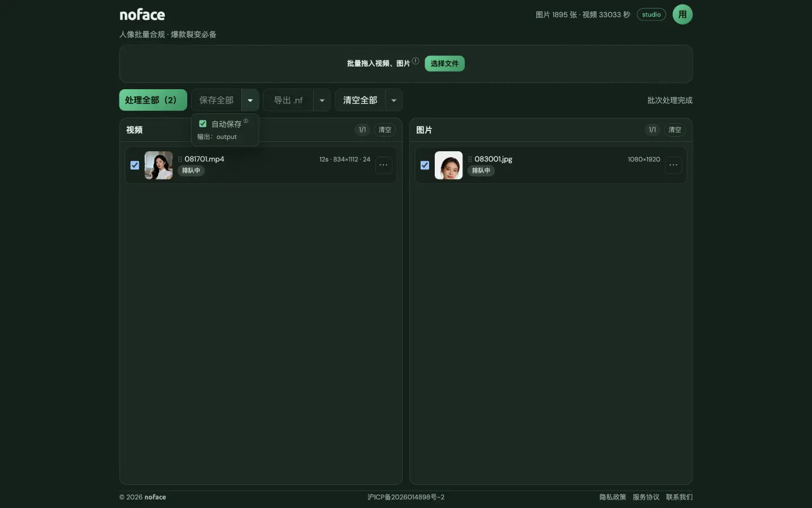Click the 输出: output path text
The width and height of the screenshot is (812, 508).
tap(217, 137)
